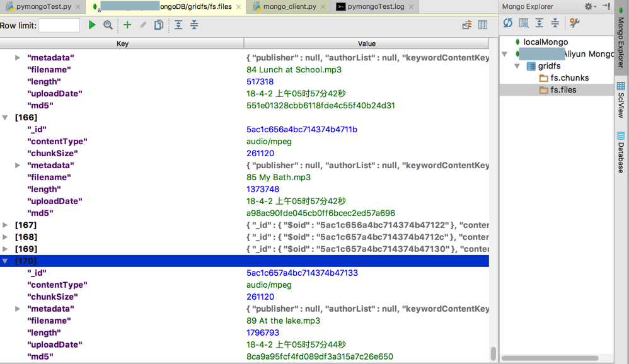Click the Key column header

coord(122,43)
